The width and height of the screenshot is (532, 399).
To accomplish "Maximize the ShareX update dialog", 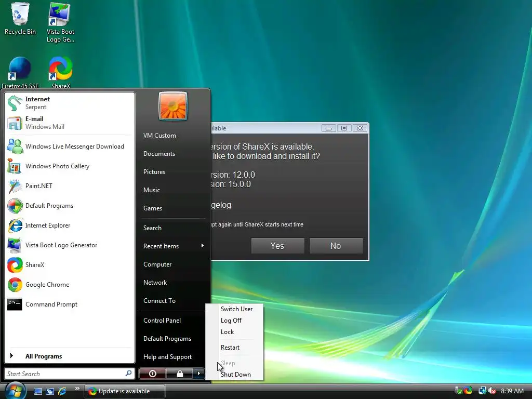I will 344,128.
